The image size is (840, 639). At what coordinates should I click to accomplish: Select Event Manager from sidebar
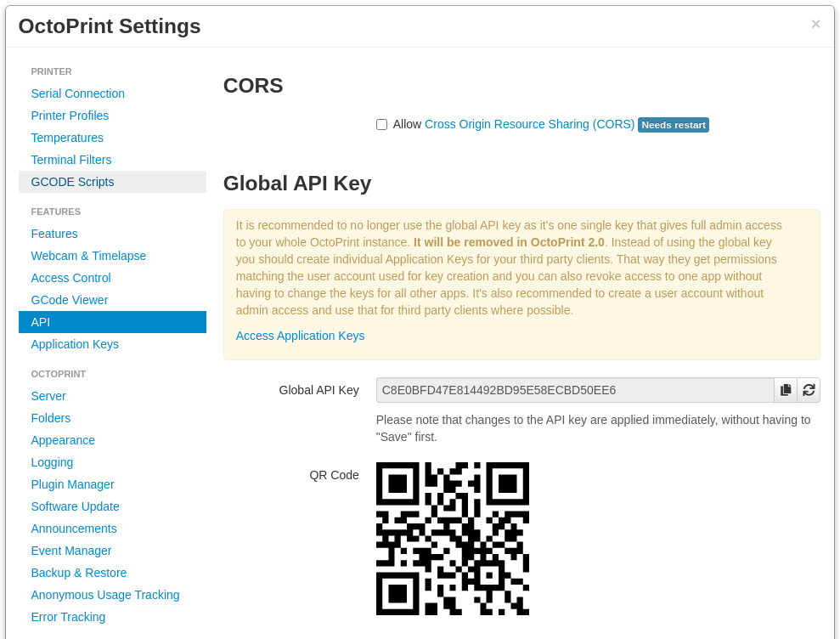[71, 551]
